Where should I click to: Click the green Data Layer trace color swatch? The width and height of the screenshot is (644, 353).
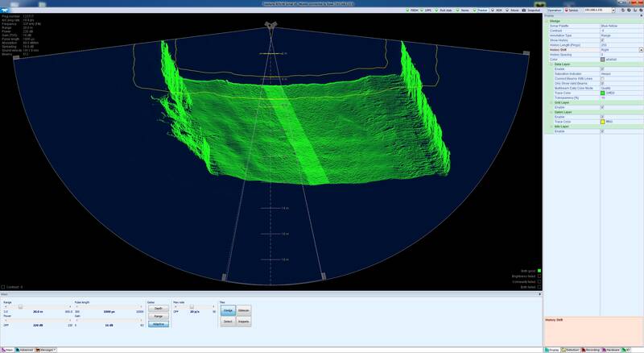point(602,93)
